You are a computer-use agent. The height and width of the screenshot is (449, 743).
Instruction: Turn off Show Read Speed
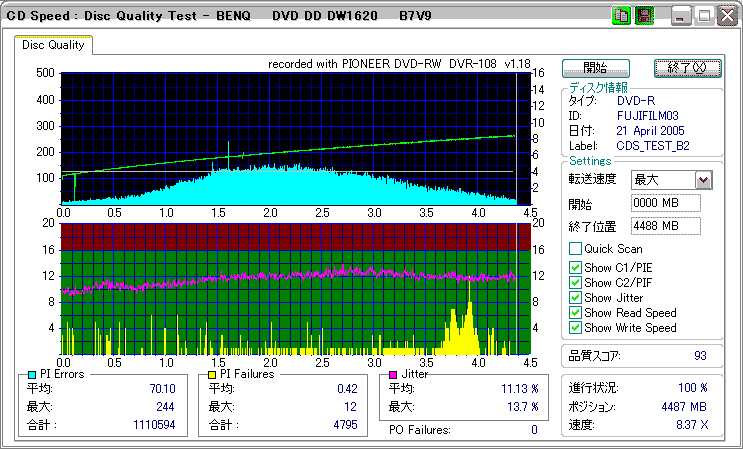(x=575, y=312)
